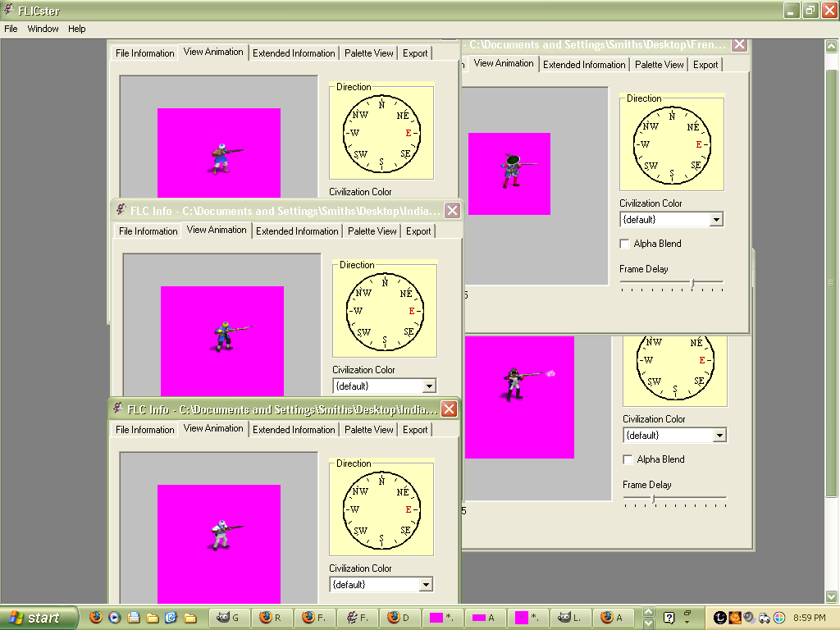
Task: Open Civilization Color dropdown in bottom-right window
Action: pos(719,436)
